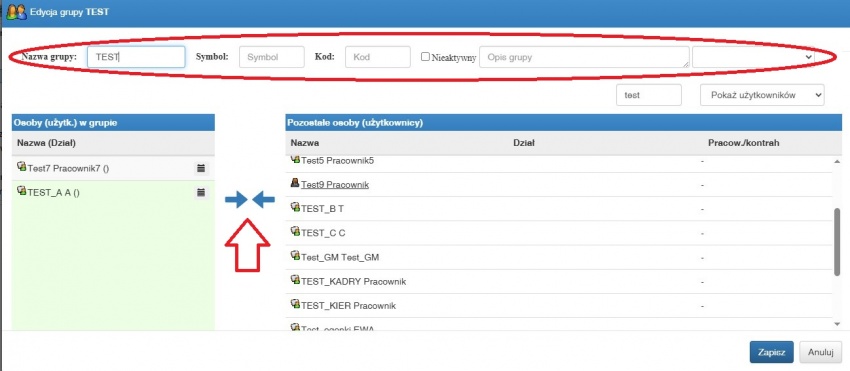The width and height of the screenshot is (850, 371).
Task: Click the Zapisz button
Action: pos(772,351)
